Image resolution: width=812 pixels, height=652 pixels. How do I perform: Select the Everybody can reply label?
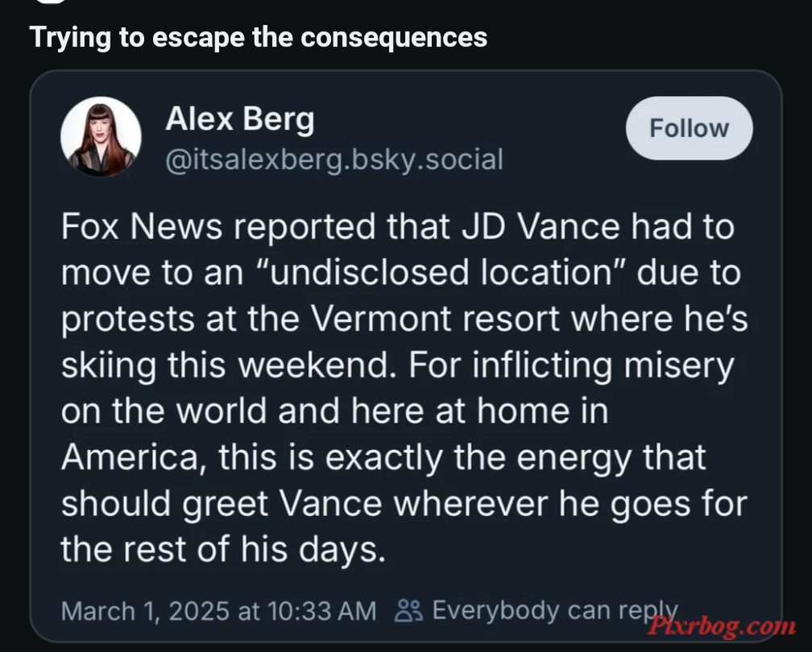click(x=555, y=610)
